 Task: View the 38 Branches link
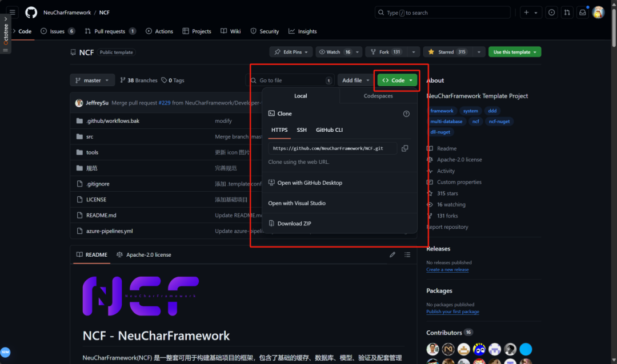click(x=138, y=80)
